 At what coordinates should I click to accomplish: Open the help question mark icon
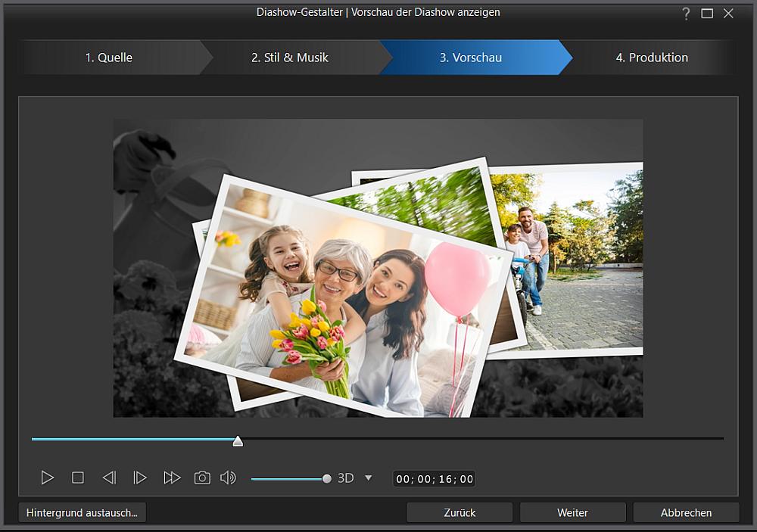coord(686,14)
